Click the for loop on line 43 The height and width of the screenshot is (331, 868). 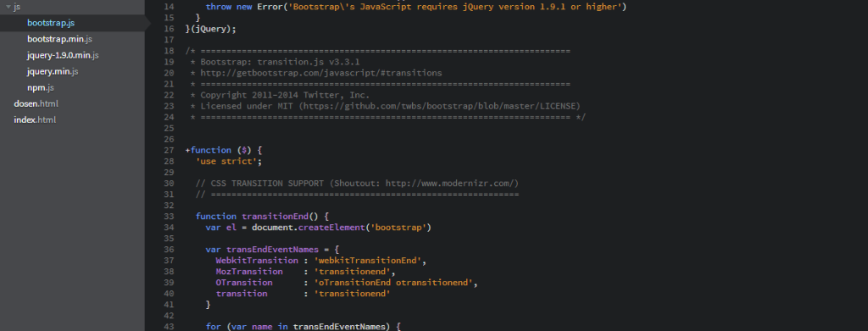(x=303, y=327)
